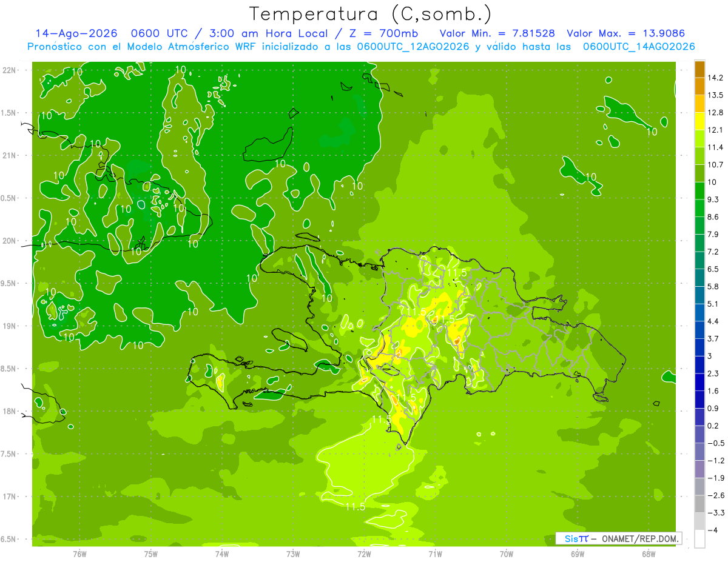Viewport: 728px width, 562px height.
Task: Click the '71W' longitude axis label
Action: click(x=435, y=554)
